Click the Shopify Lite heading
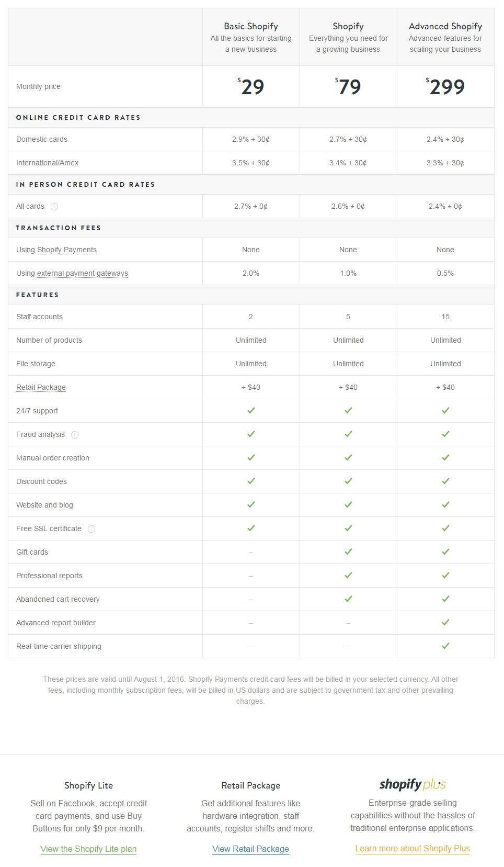 pos(88,785)
